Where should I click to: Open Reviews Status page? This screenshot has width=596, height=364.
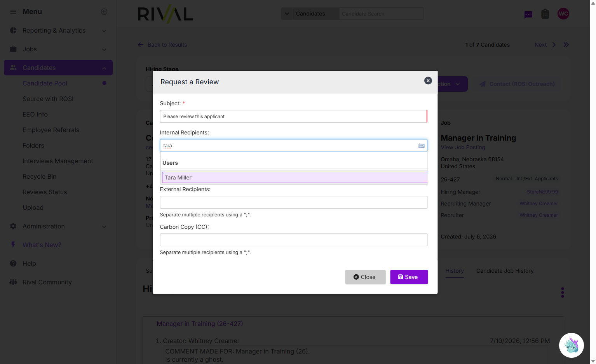[45, 192]
